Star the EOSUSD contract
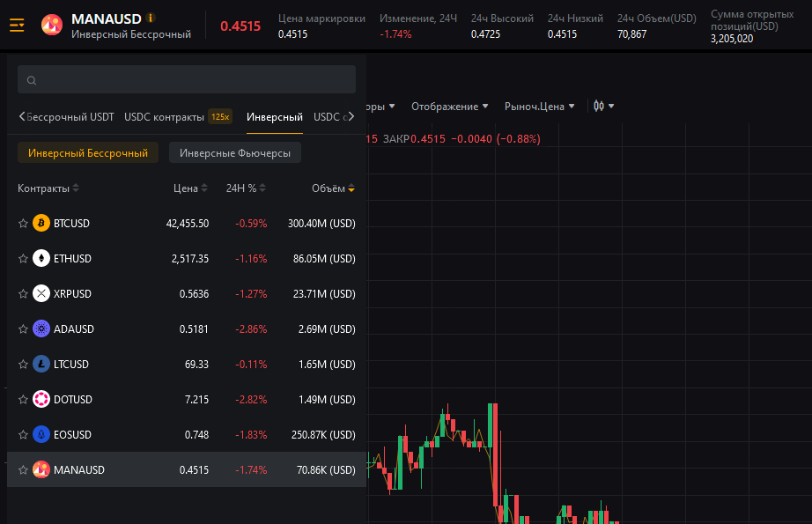 tap(23, 435)
